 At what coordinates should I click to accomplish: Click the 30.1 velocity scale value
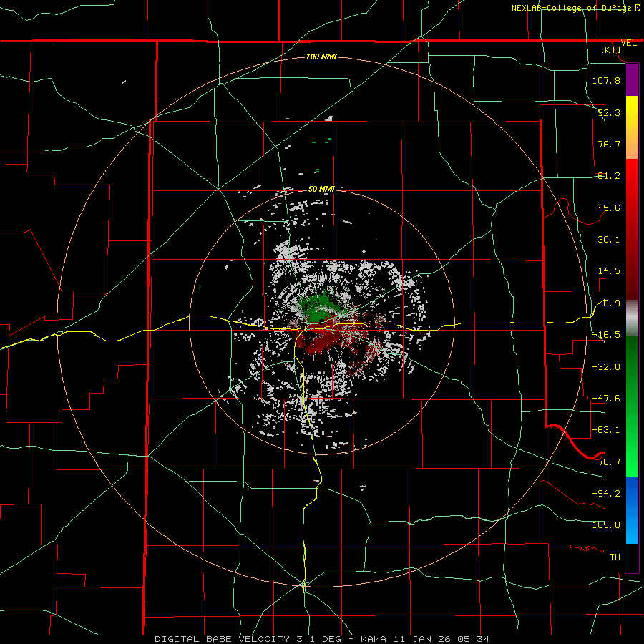pyautogui.click(x=609, y=240)
